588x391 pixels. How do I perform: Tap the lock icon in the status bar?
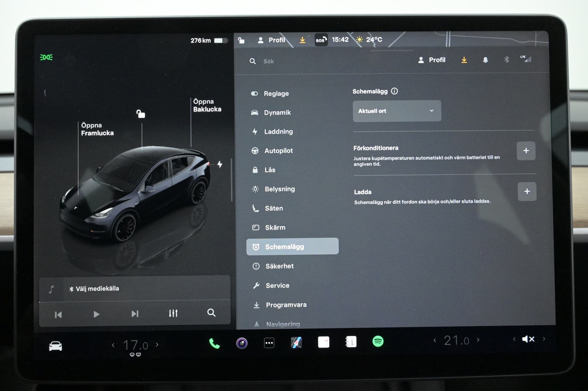point(241,40)
